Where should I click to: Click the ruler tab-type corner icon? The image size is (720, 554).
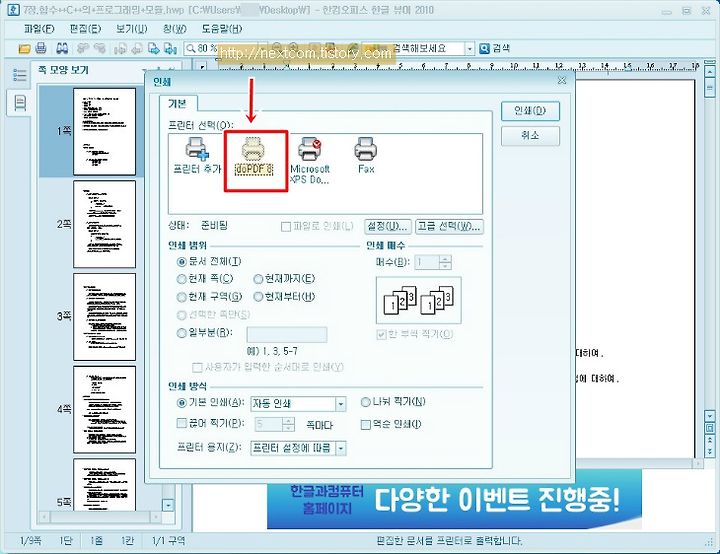click(201, 67)
